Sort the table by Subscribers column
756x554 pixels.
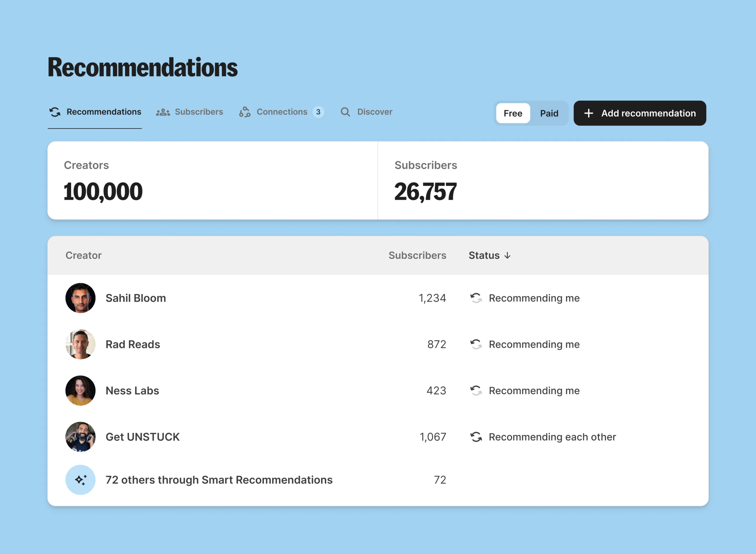pos(418,255)
